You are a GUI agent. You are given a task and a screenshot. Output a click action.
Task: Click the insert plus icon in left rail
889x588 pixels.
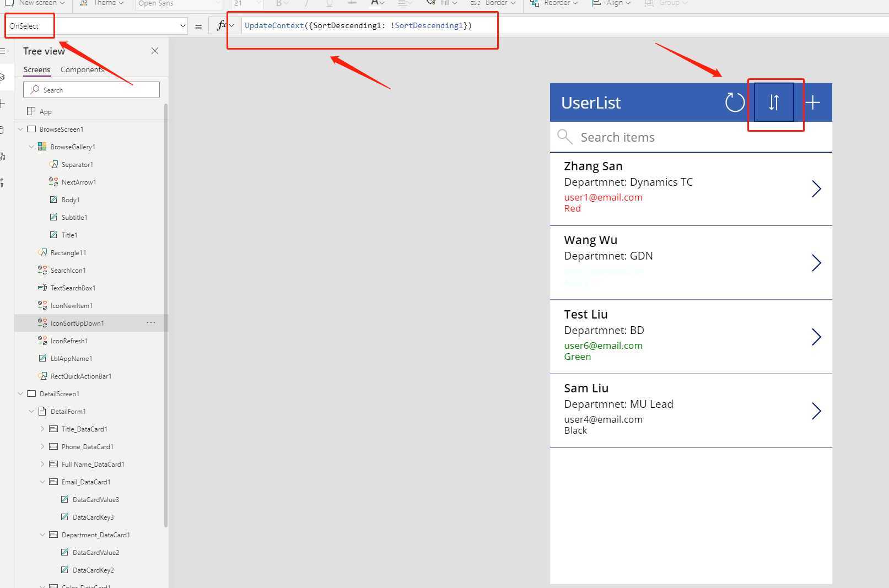(x=2, y=103)
